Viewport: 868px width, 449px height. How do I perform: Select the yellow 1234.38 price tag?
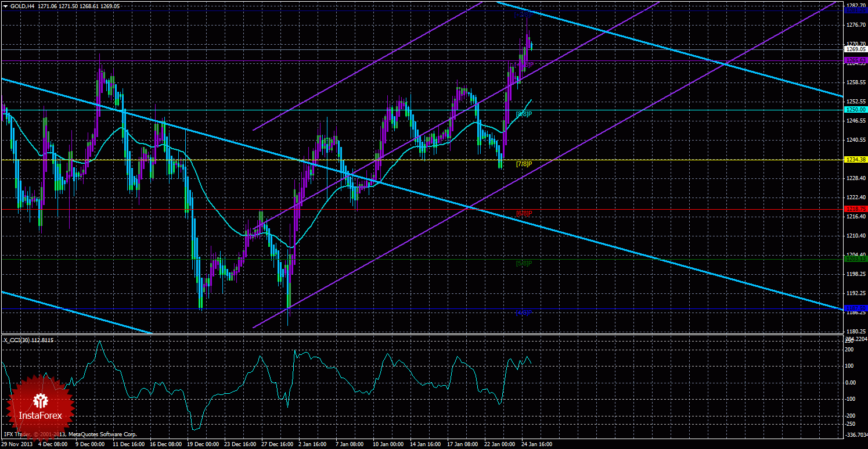pyautogui.click(x=856, y=159)
